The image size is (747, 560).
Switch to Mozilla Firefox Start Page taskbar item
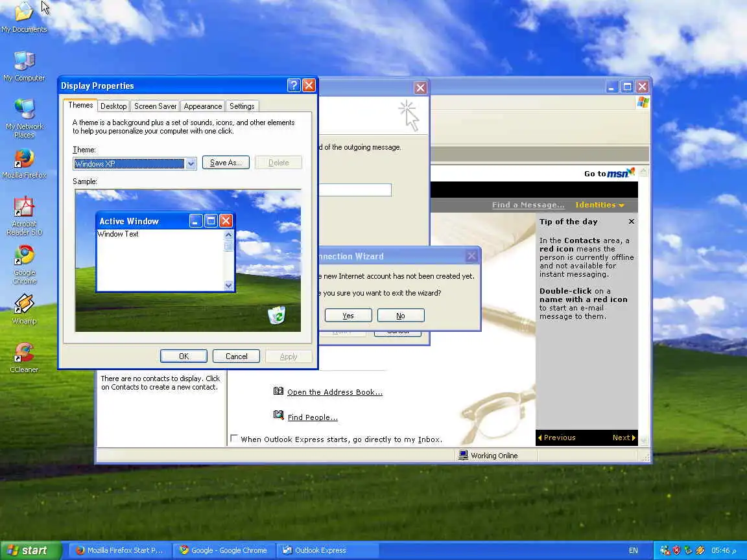coord(119,550)
